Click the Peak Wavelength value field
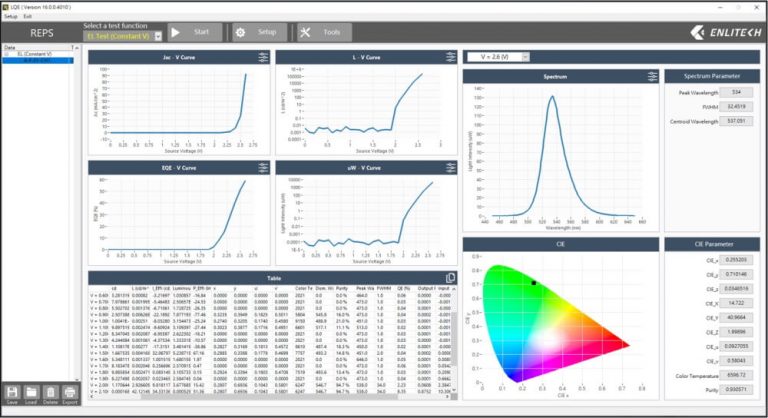The width and height of the screenshot is (768, 418). [736, 92]
